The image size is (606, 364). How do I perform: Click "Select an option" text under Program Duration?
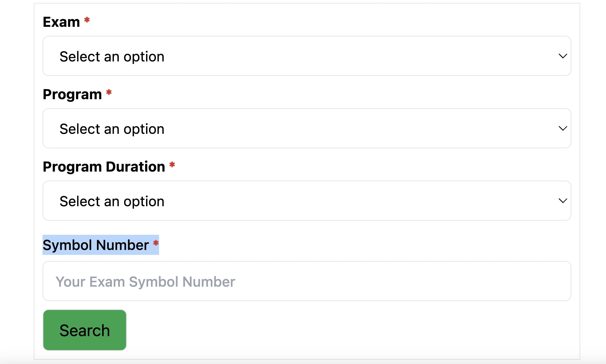[112, 202]
